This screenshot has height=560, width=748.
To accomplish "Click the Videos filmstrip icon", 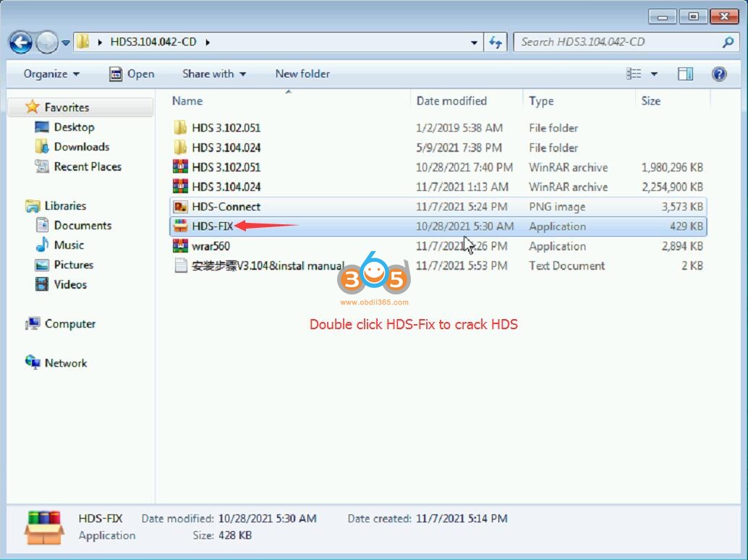I will pos(42,284).
